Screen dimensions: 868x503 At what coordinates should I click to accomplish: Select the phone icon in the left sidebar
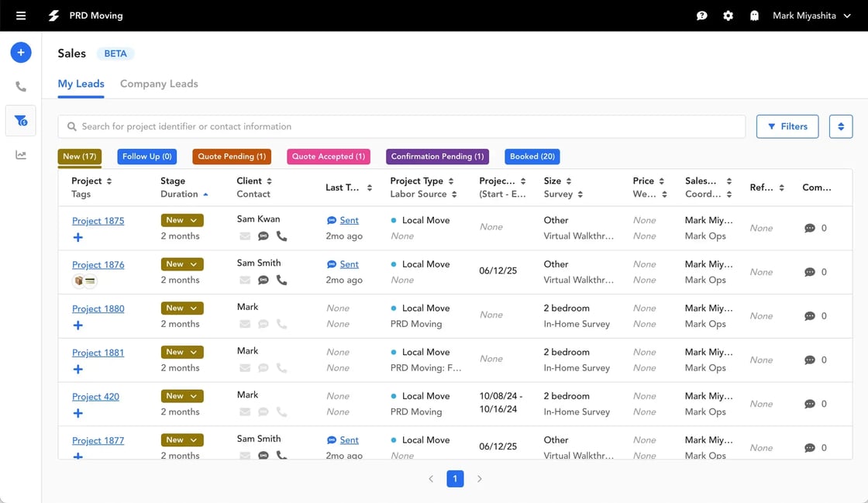point(20,86)
